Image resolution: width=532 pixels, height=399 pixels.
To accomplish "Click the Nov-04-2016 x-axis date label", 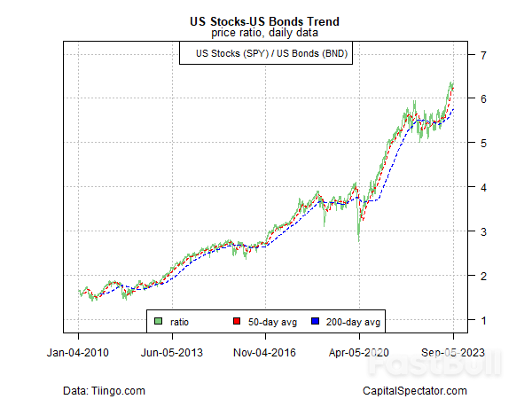I will pyautogui.click(x=266, y=352).
